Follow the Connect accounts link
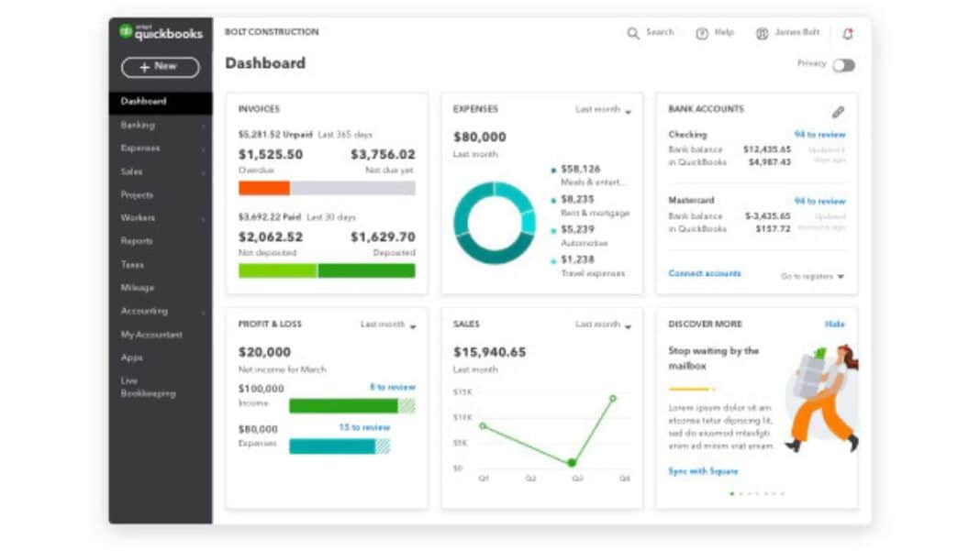Screen dimensions: 980x551 (704, 274)
